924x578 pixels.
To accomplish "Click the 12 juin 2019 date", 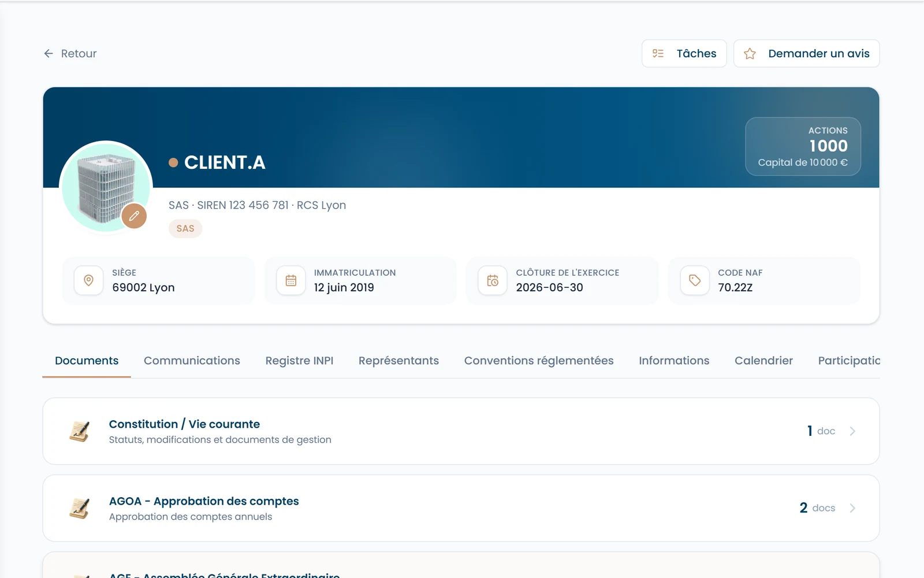I will pos(344,287).
